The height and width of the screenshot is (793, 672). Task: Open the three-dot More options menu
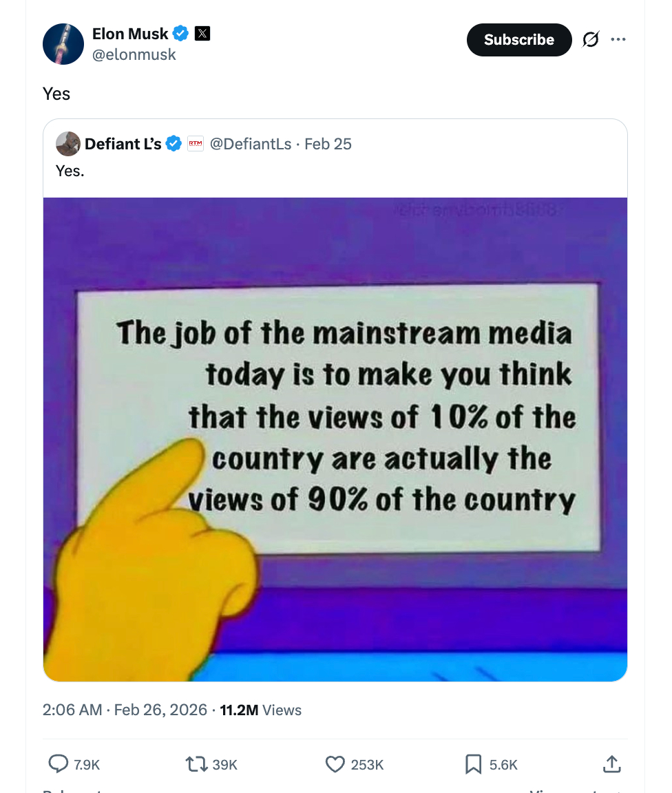618,40
